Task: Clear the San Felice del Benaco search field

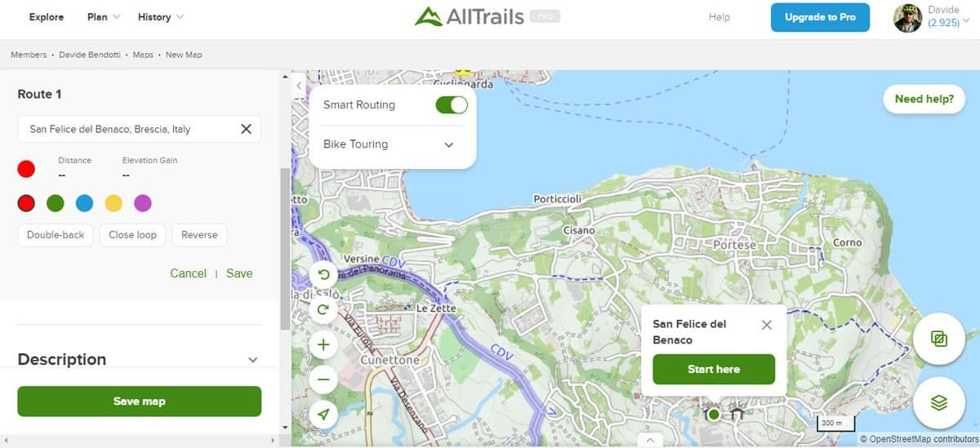Action: (246, 129)
